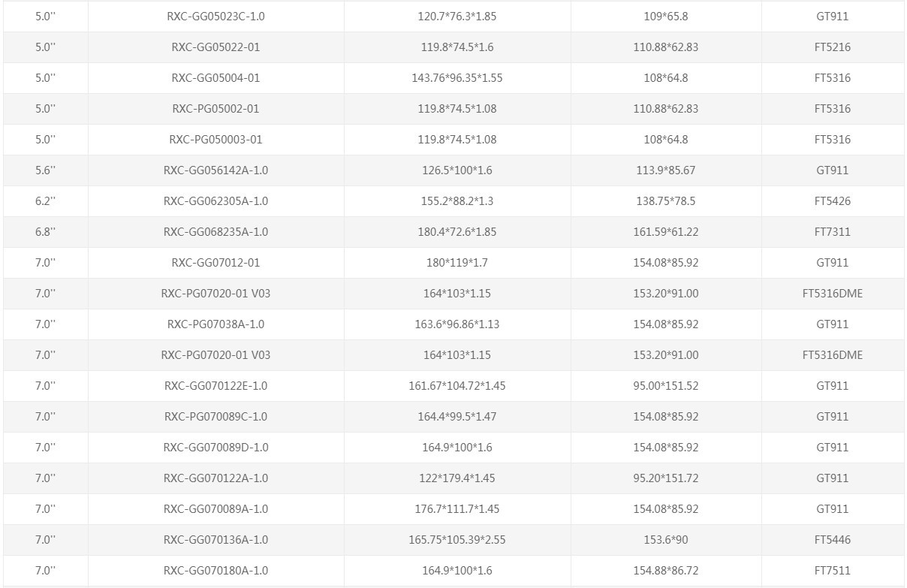Viewport: 907px width, 588px height.
Task: Click the FT5216 controller IC cell
Action: [832, 47]
